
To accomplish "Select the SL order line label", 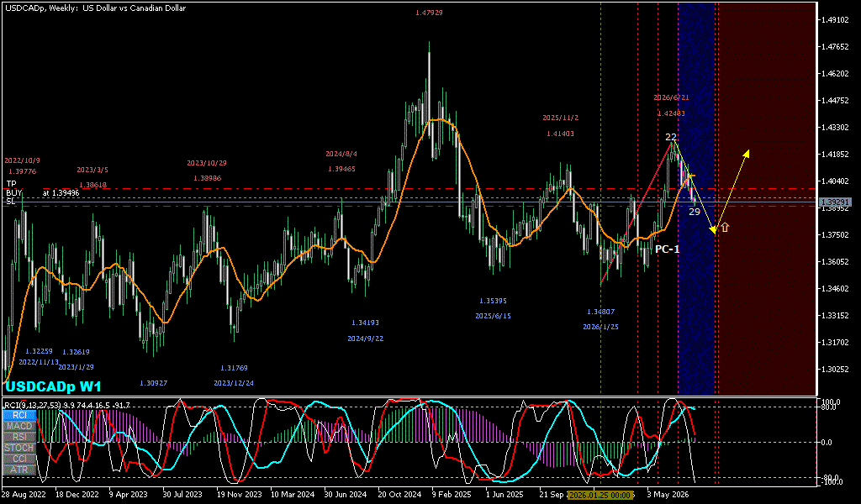I will [x=11, y=202].
